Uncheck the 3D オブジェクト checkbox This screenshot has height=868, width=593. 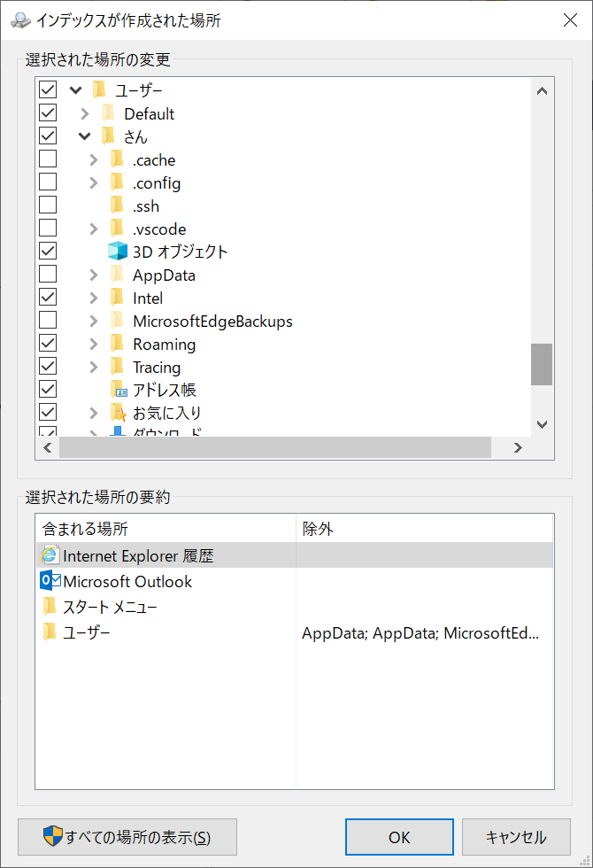tap(48, 251)
